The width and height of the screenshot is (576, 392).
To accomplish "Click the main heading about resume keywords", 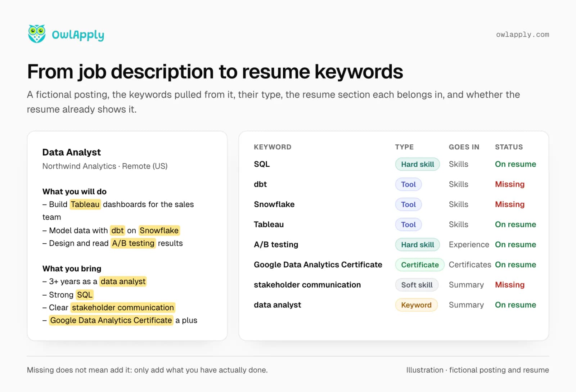I will [x=215, y=72].
